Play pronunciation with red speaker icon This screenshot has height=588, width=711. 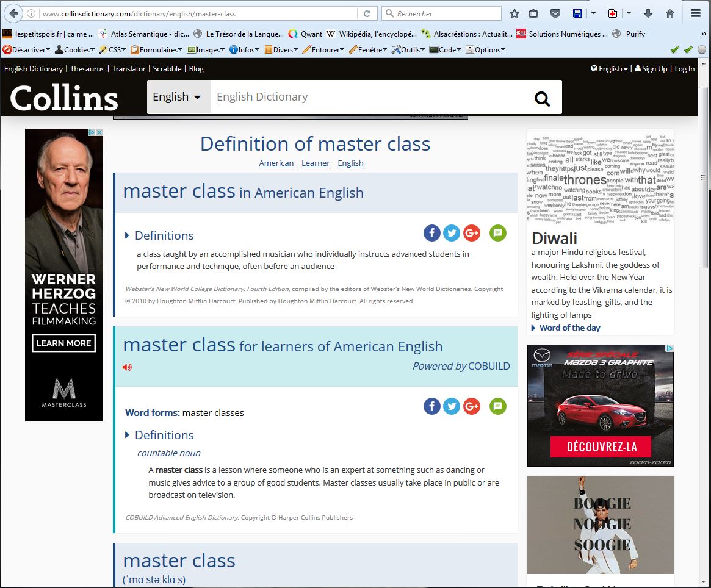[x=127, y=367]
